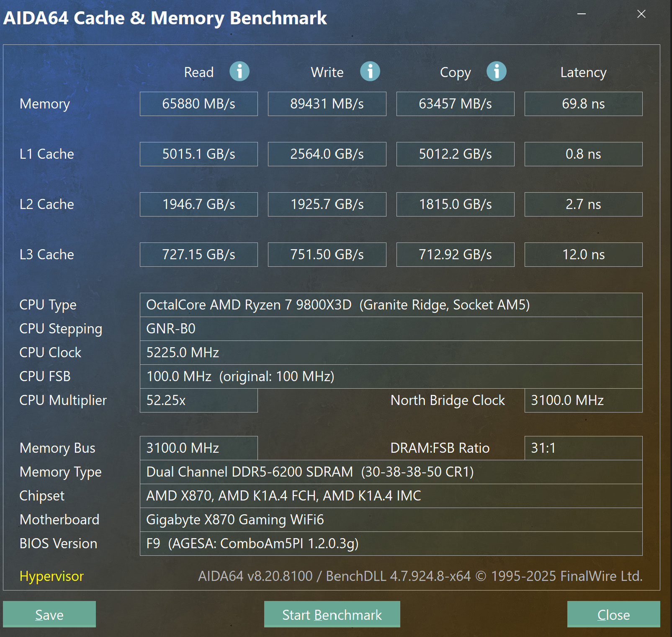The image size is (672, 637).
Task: Click the L3 Cache latency value
Action: point(583,254)
